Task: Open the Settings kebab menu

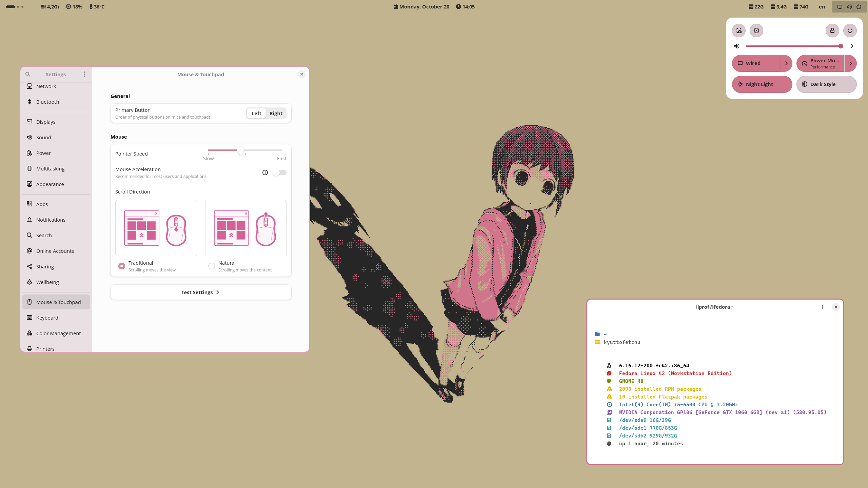Action: pyautogui.click(x=84, y=74)
